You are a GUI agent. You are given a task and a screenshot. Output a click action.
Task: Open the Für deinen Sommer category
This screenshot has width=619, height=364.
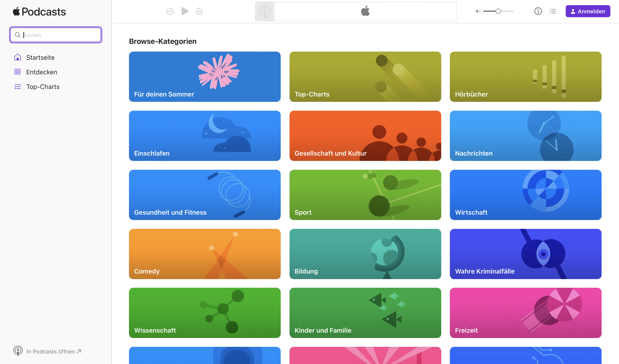[205, 77]
